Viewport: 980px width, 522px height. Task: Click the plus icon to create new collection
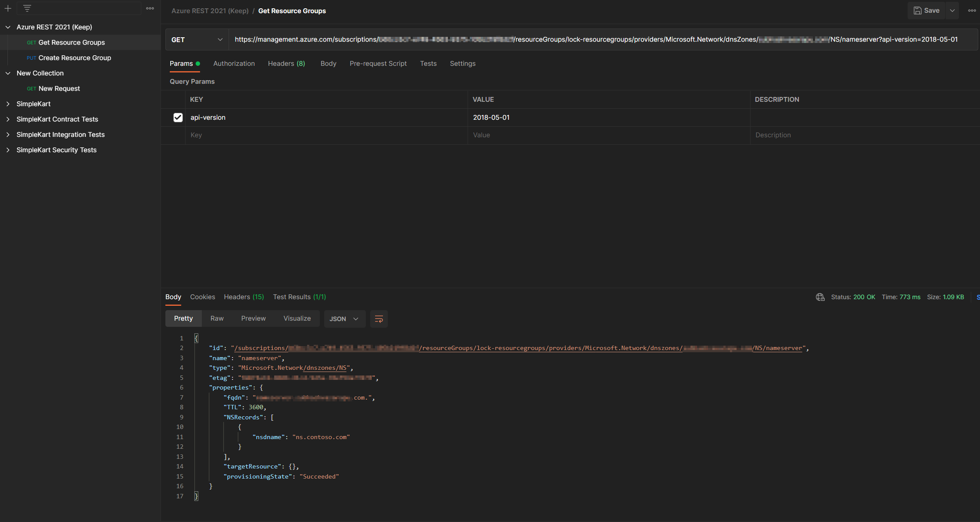[x=8, y=8]
